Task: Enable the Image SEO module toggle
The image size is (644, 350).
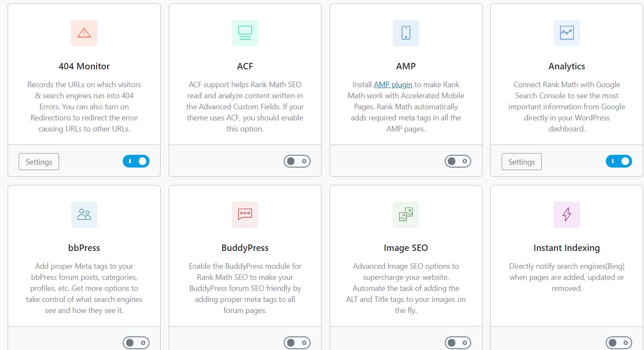Action: [x=458, y=343]
